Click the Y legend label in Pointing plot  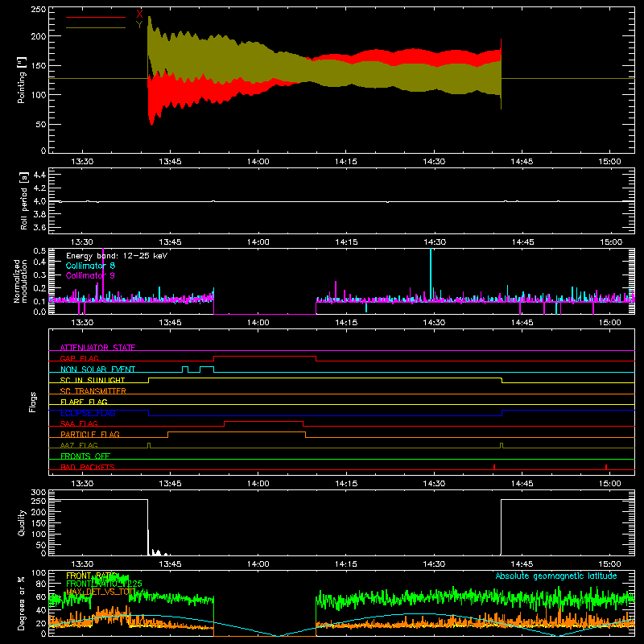point(139,24)
